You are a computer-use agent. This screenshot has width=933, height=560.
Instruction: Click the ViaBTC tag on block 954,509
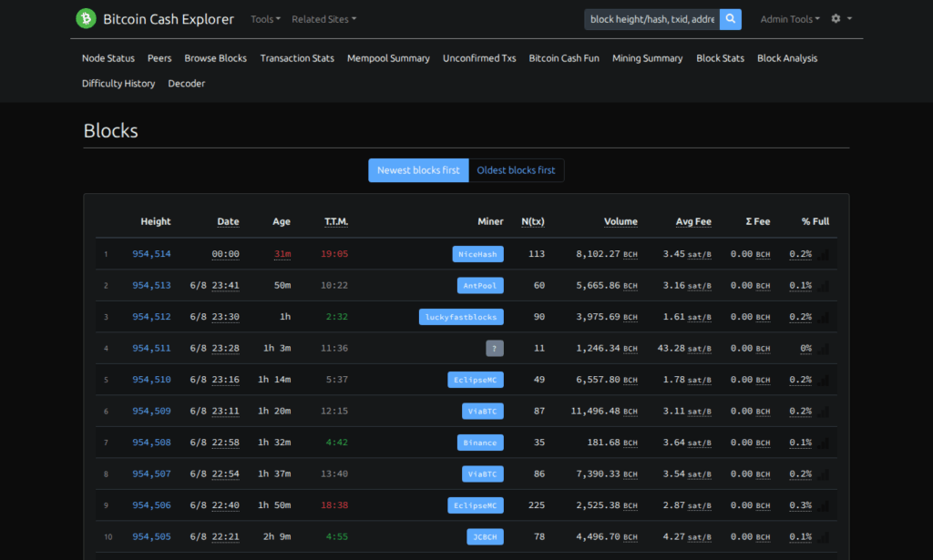click(x=483, y=412)
